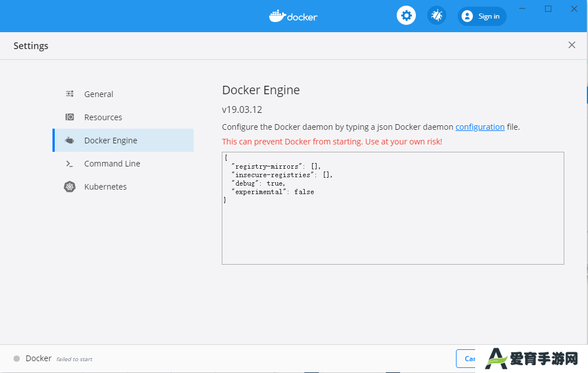Close the Docker Desktop window
588x373 pixels.
pyautogui.click(x=574, y=8)
